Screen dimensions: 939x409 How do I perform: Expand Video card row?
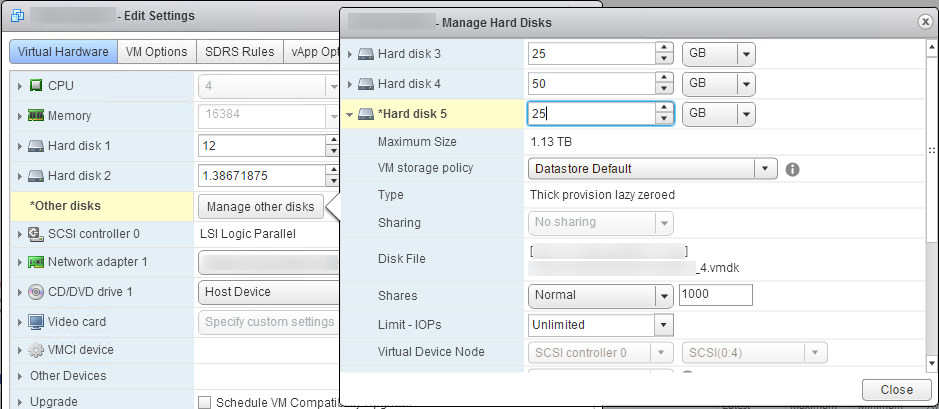(x=21, y=322)
